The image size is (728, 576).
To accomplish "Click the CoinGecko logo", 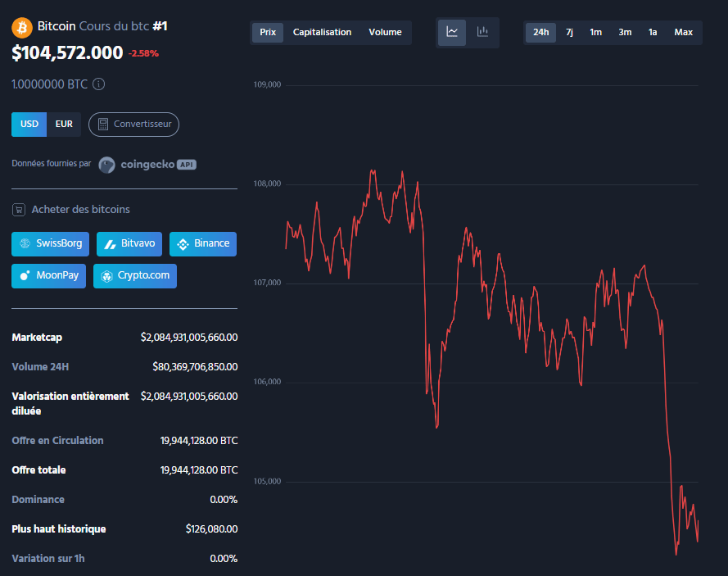I will pos(106,165).
